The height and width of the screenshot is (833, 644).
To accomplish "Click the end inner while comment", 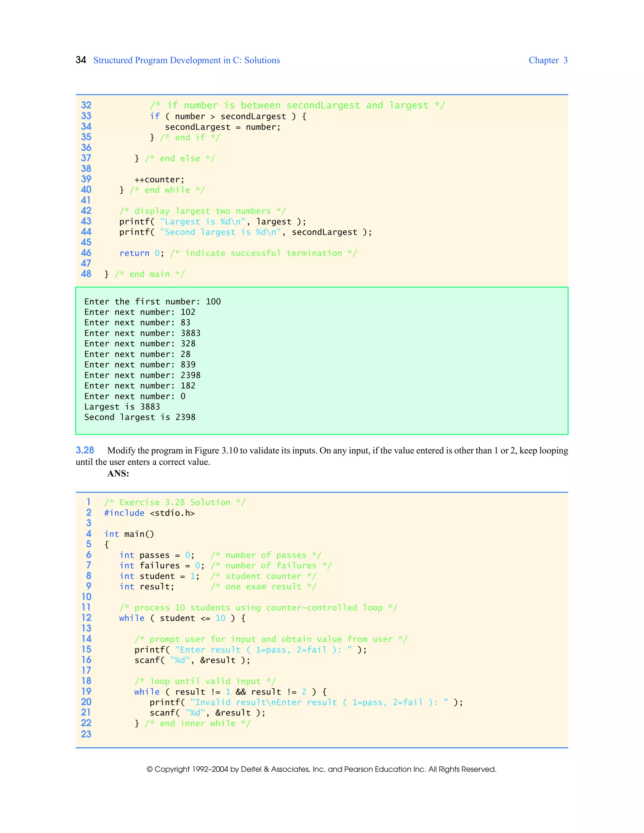I will [197, 724].
